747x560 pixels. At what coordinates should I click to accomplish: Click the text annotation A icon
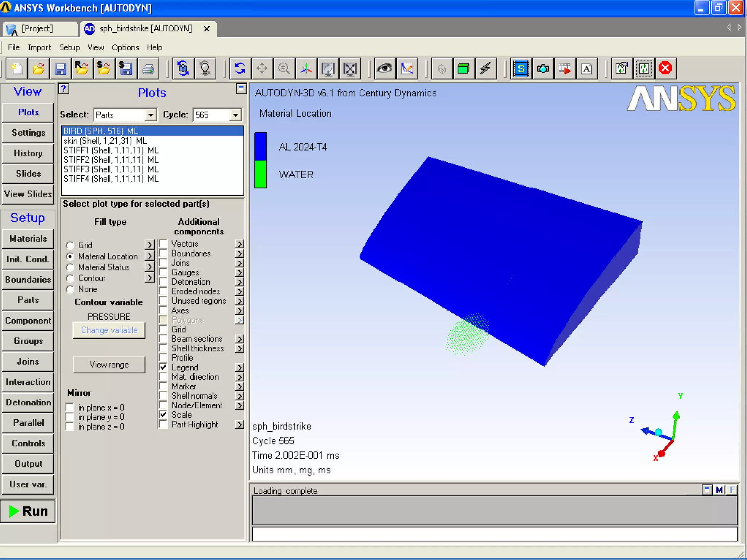click(587, 69)
